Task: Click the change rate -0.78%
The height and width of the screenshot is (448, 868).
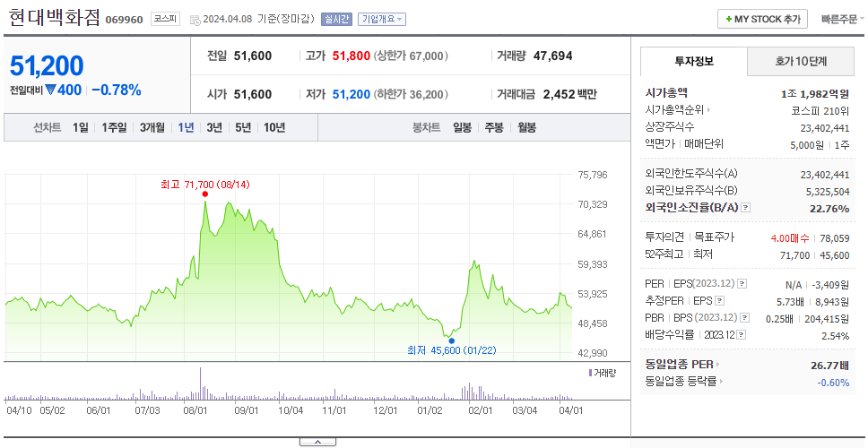Action: click(117, 90)
